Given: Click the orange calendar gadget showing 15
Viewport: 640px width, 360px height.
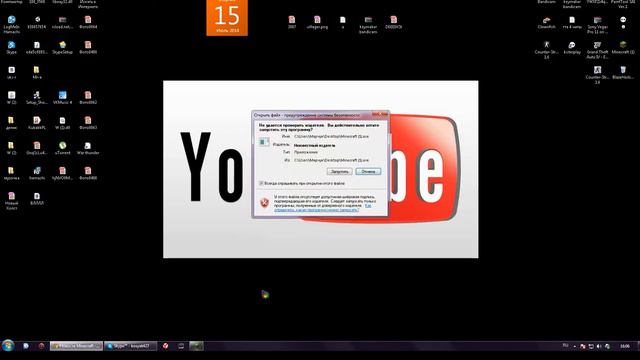Looking at the screenshot, I should [227, 18].
